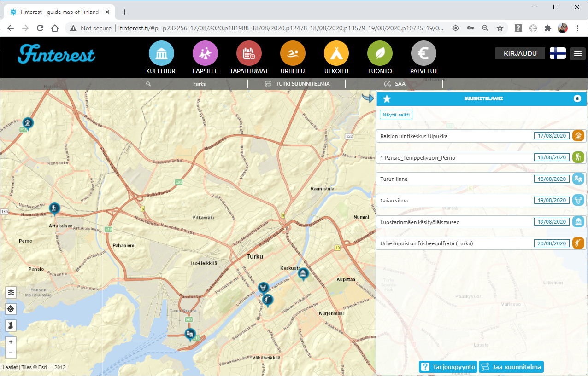Collapse the plan panel with blue arrow
Screen dimensions: 588x376
pyautogui.click(x=367, y=98)
